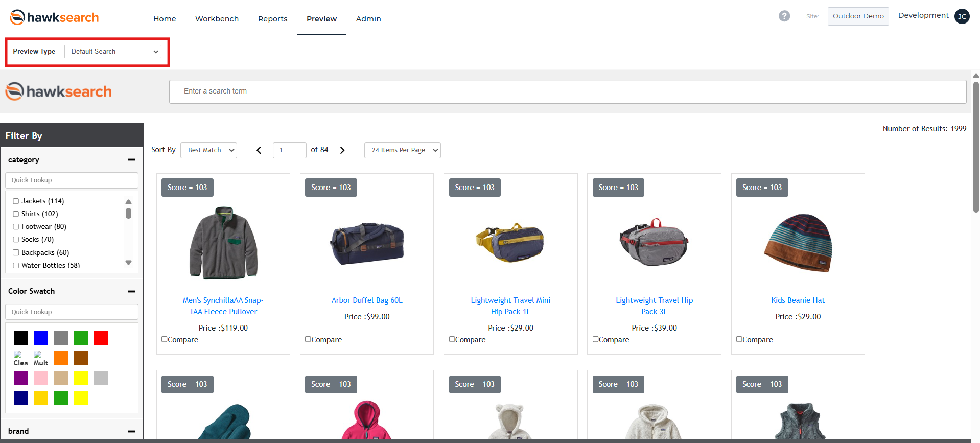This screenshot has height=443, width=980.
Task: Collapse the brand filter section
Action: pyautogui.click(x=131, y=431)
